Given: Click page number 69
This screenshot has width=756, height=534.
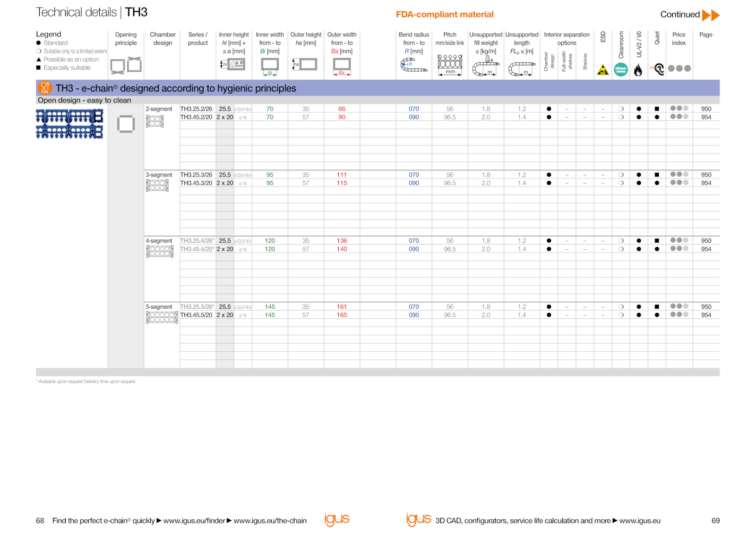Looking at the screenshot, I should (715, 521).
